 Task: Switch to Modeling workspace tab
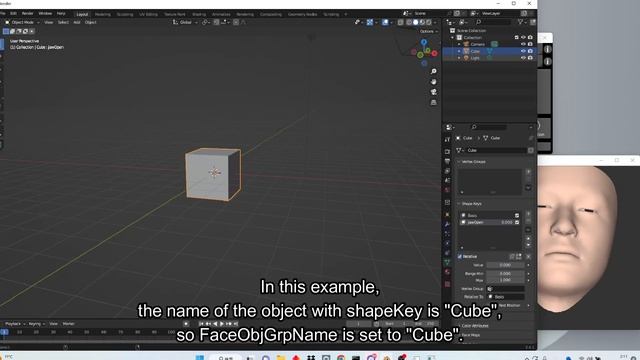[102, 14]
